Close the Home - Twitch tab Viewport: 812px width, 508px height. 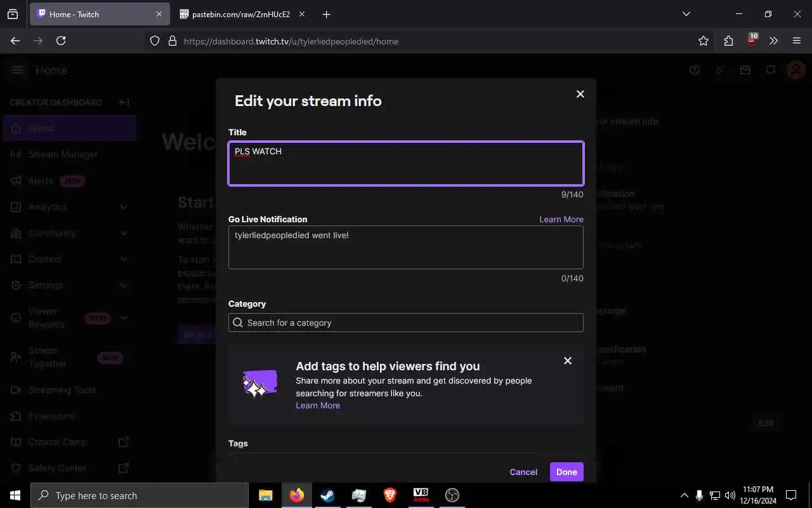(x=159, y=14)
